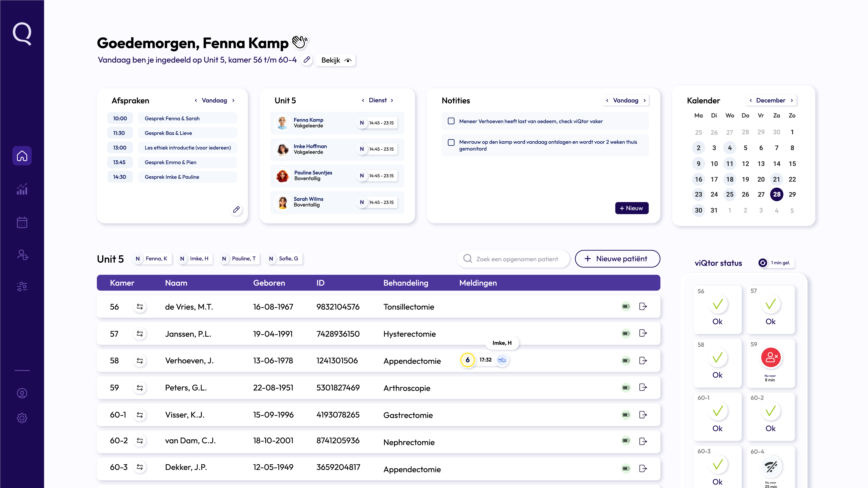The width and height of the screenshot is (868, 488).
Task: Open the statistics chart sidebar icon
Action: (x=22, y=189)
